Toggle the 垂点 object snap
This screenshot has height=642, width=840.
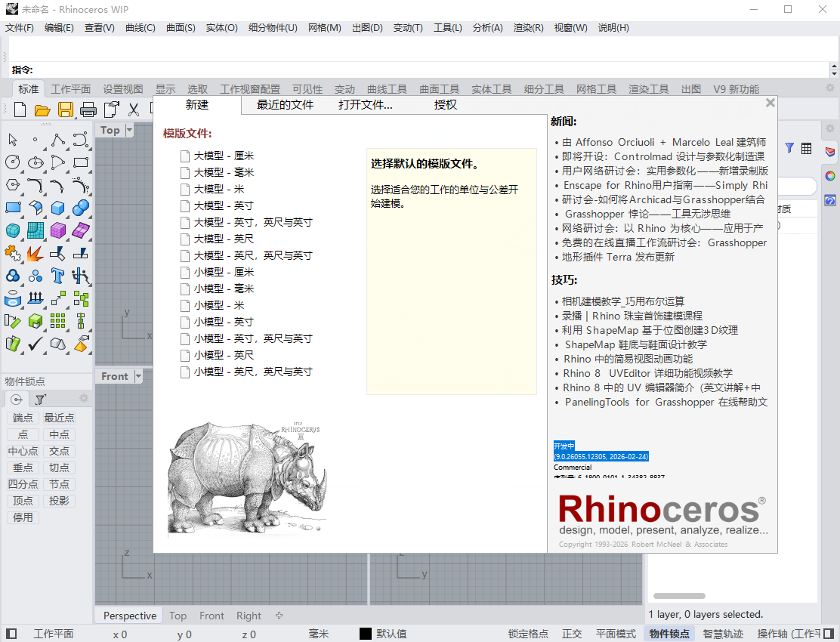[x=23, y=468]
